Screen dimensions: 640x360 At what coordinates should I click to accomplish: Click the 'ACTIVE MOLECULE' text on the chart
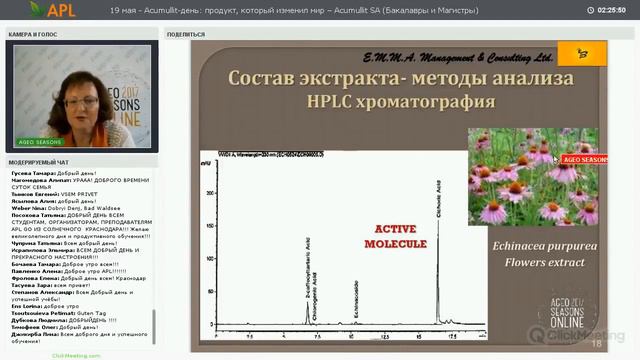pos(396,236)
